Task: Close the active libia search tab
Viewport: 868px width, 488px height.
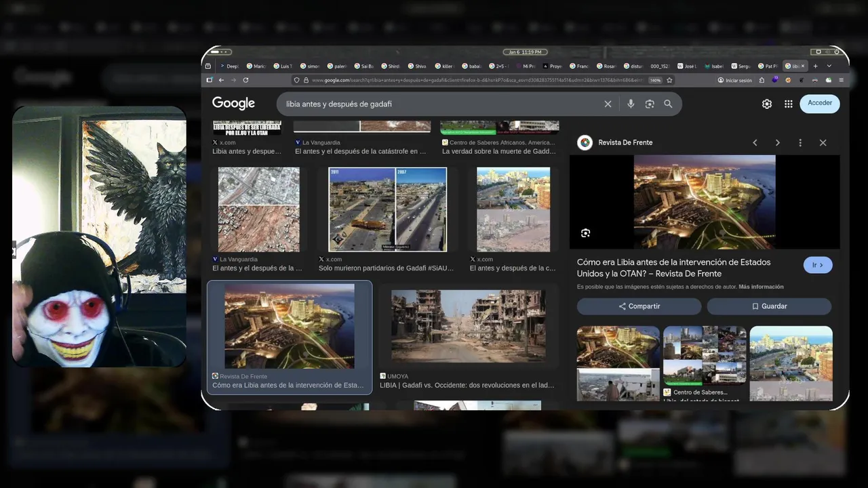Action: pos(803,66)
